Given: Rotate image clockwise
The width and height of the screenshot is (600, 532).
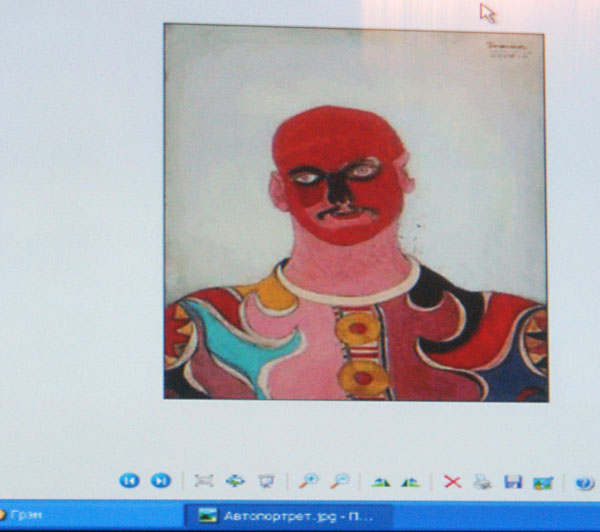Looking at the screenshot, I should click(x=381, y=482).
